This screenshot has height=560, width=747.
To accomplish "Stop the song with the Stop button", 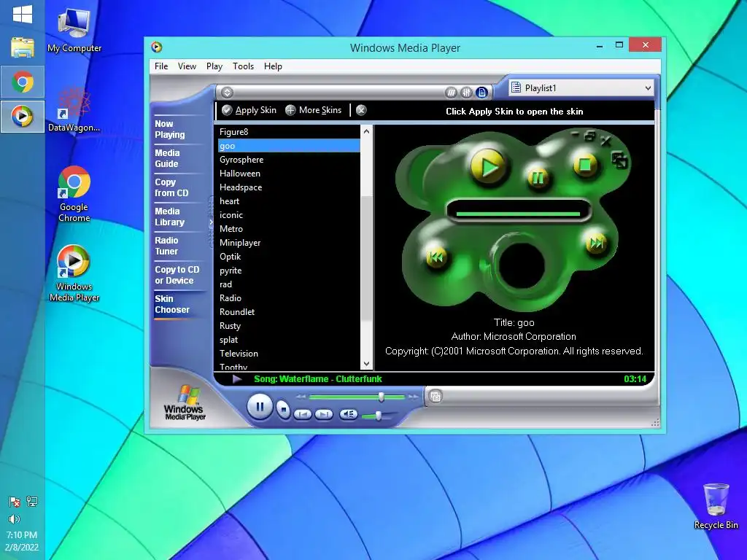I will pyautogui.click(x=283, y=409).
